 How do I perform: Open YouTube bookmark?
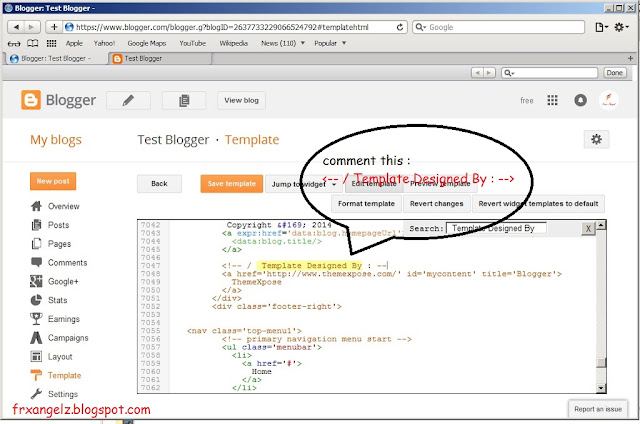(x=193, y=43)
